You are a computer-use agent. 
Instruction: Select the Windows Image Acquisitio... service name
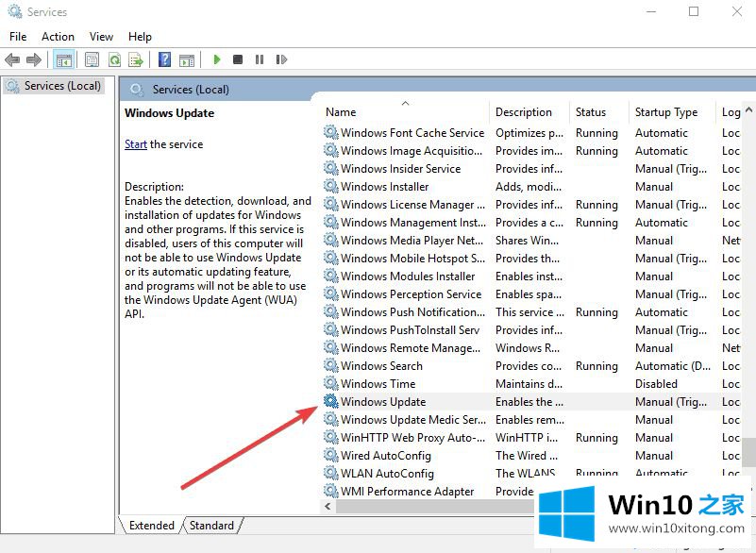412,150
